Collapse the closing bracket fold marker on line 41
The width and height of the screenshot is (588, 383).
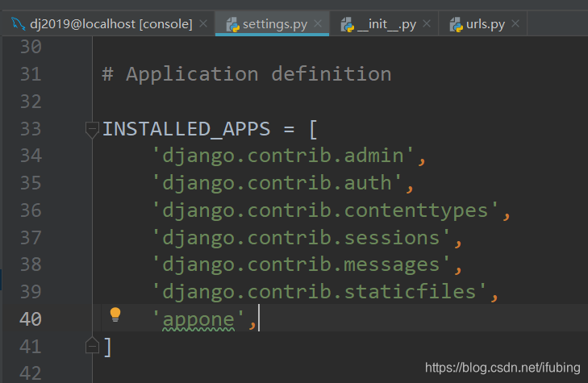(92, 346)
